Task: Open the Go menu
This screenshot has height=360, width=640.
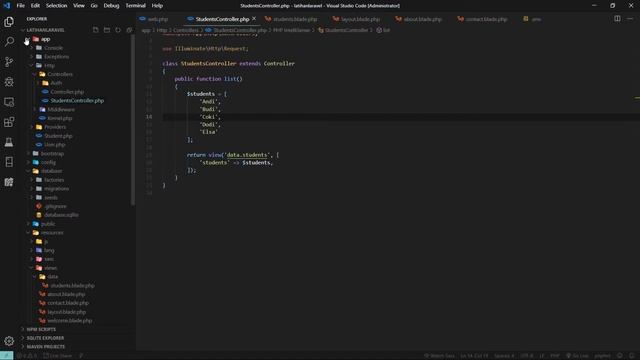Action: click(94, 6)
